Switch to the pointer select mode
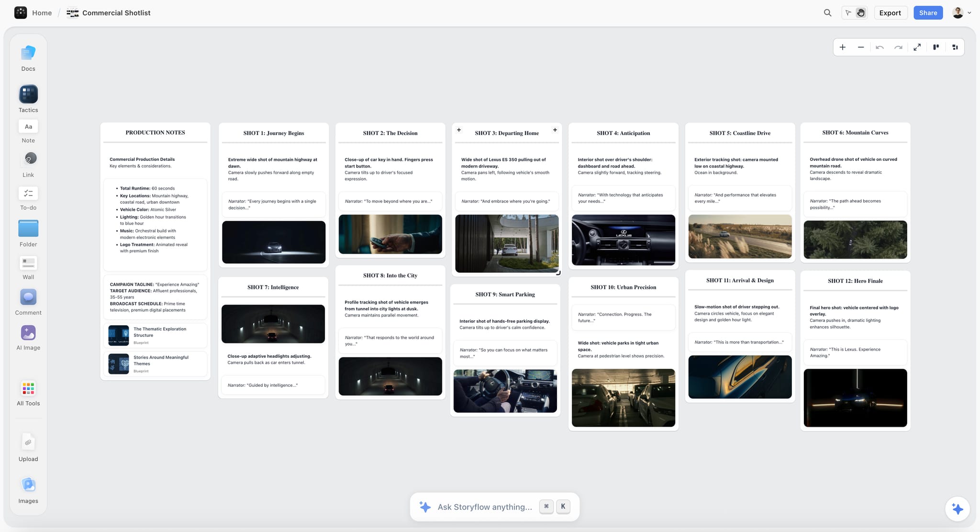The height and width of the screenshot is (532, 980). 848,13
